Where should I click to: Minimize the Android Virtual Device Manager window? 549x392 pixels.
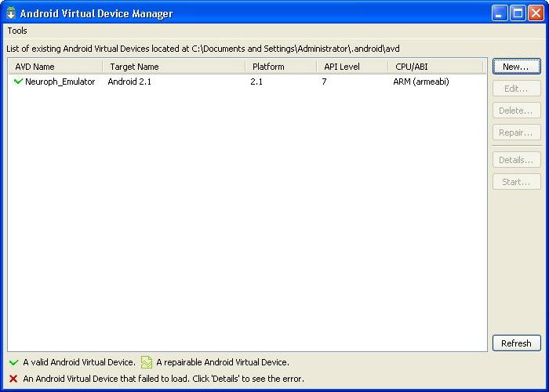(x=500, y=13)
